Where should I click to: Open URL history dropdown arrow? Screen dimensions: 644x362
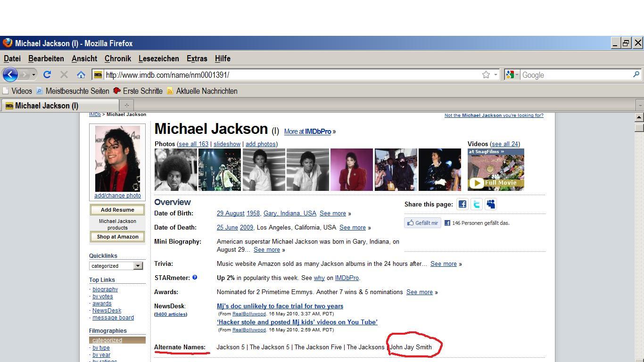[x=495, y=74]
